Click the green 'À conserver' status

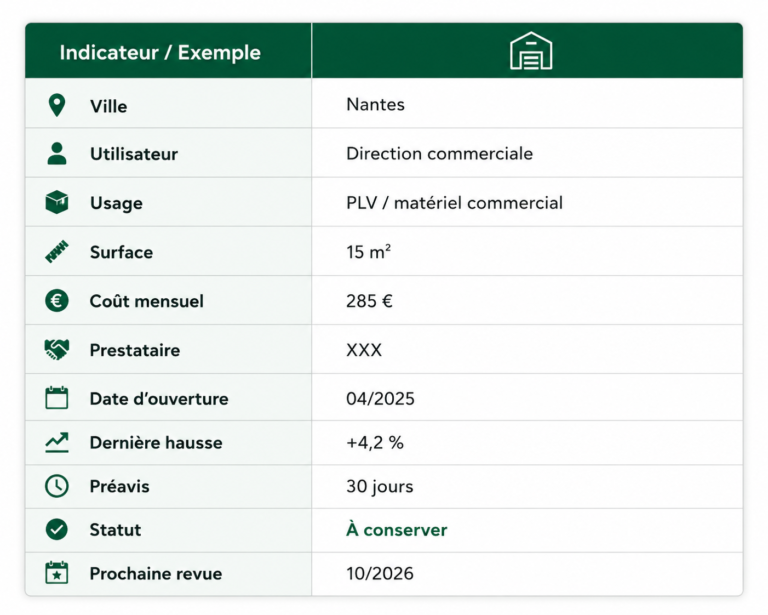397,529
